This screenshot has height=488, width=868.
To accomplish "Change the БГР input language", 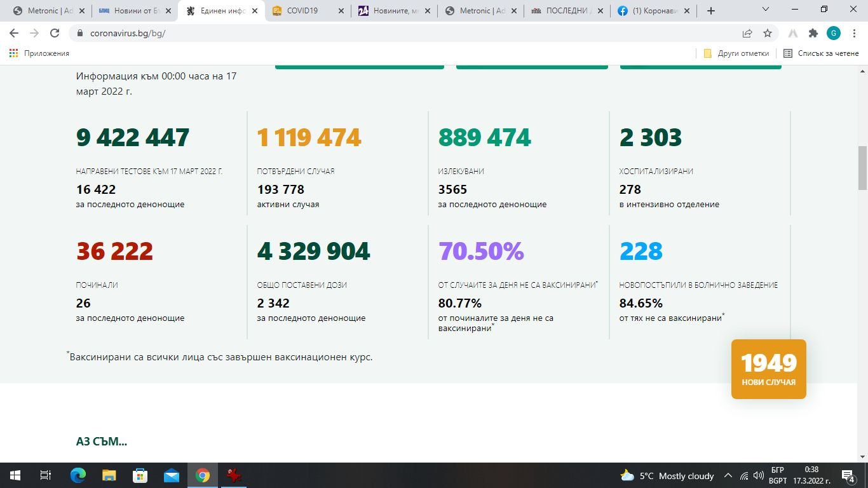I will click(778, 475).
